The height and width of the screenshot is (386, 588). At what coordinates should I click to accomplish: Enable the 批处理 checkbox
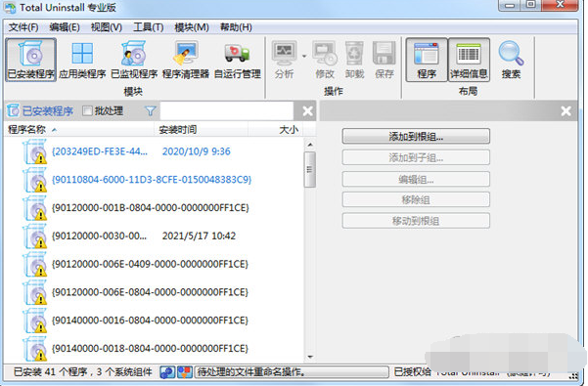[x=87, y=110]
